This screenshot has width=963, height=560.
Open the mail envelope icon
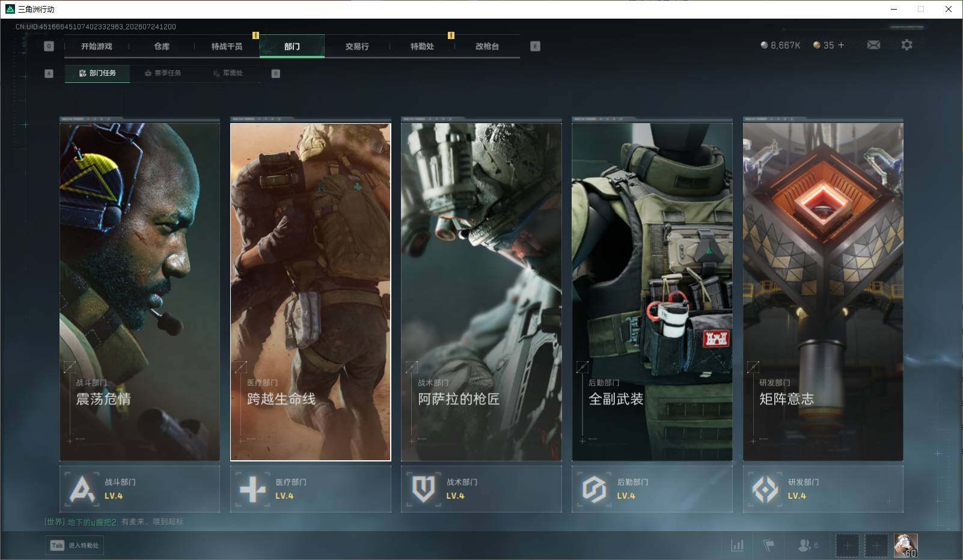[x=873, y=45]
